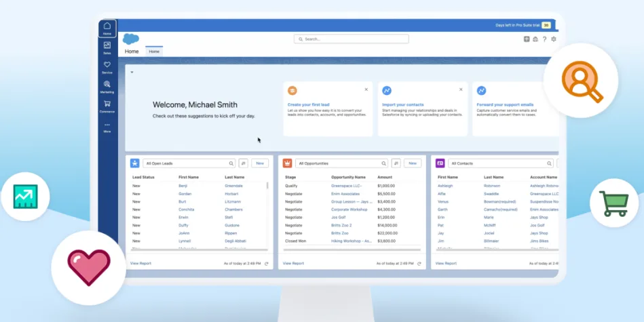Open lead first name Benji
Screen dimensions: 644x322
183,186
